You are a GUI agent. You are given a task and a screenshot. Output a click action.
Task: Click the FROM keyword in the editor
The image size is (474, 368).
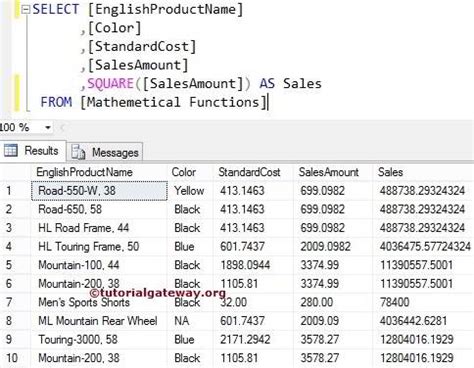pyautogui.click(x=56, y=102)
